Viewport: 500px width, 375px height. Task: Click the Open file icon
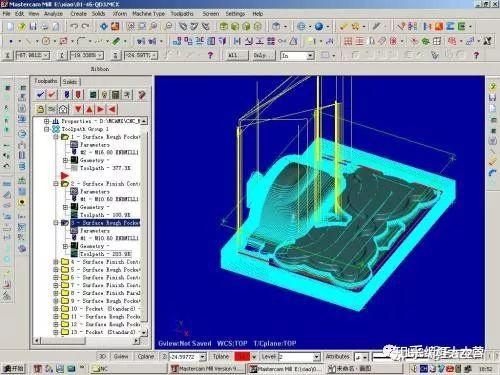22,26
